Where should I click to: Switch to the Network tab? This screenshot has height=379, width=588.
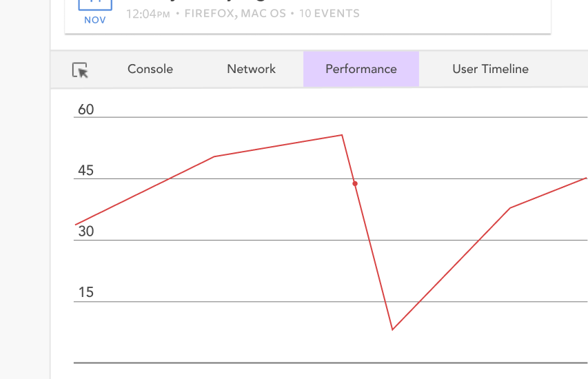[x=251, y=69]
